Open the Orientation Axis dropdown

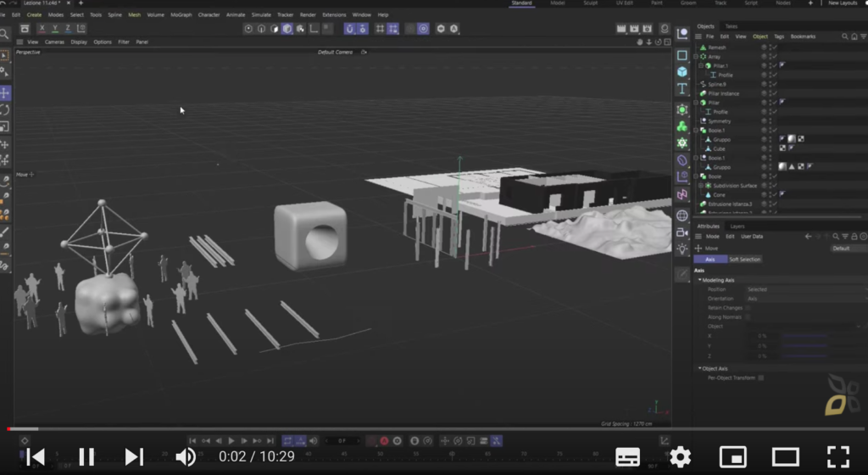pyautogui.click(x=806, y=299)
